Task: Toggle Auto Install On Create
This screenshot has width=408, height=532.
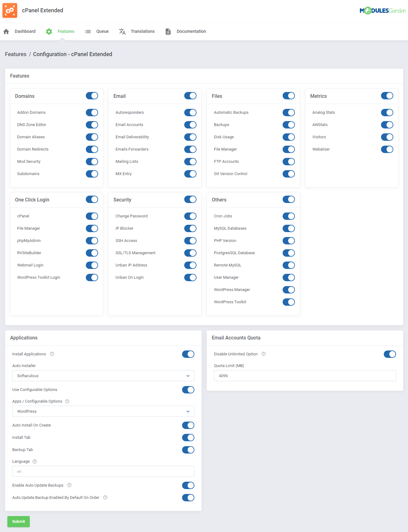Action: pos(188,425)
